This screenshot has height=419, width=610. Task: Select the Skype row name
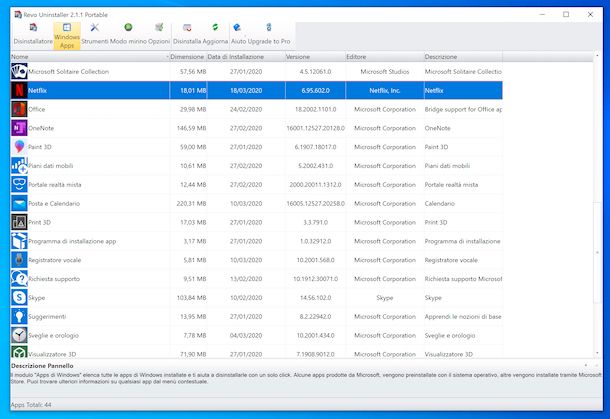(x=37, y=298)
